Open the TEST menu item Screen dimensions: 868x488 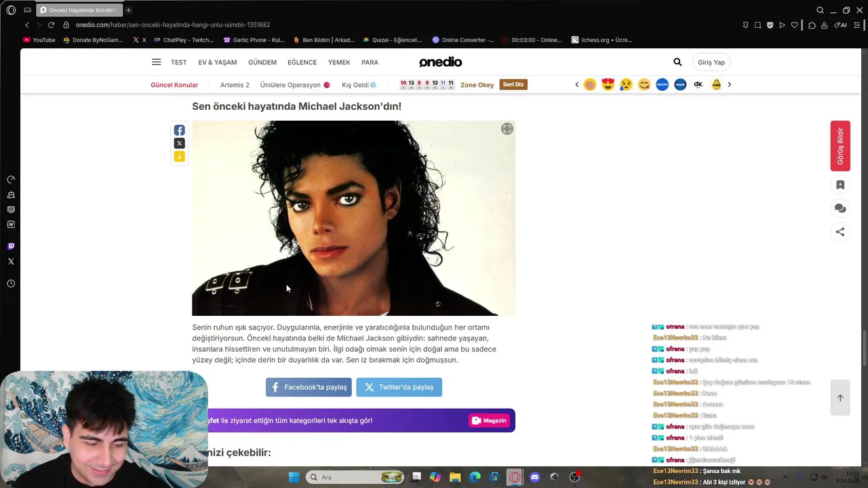point(179,62)
